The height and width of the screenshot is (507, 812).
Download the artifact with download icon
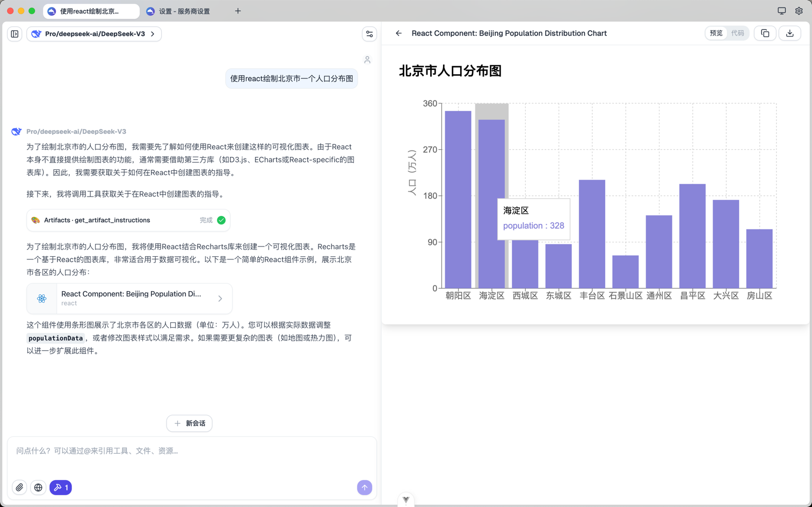tap(790, 33)
